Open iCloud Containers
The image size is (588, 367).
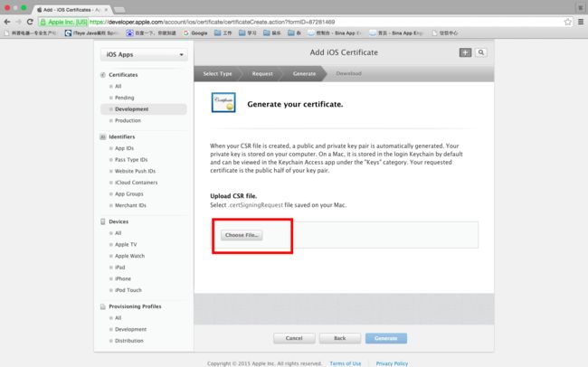coord(136,183)
